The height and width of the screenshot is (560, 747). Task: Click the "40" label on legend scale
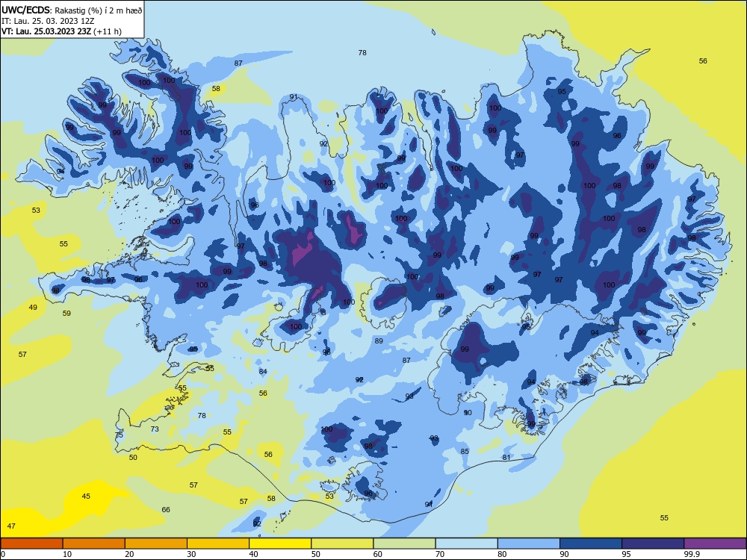253,554
